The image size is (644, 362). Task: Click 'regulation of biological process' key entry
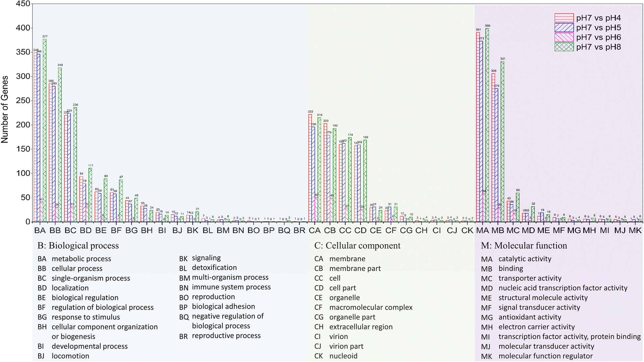[x=103, y=308]
